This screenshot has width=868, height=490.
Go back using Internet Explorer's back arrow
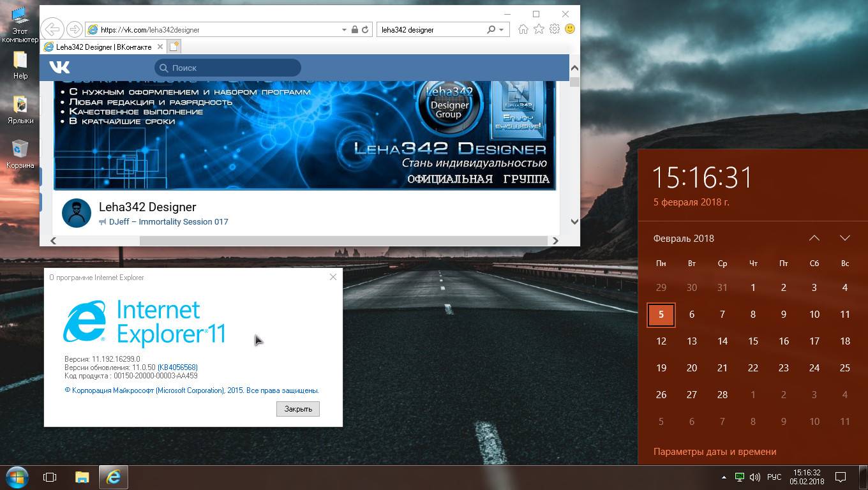53,29
